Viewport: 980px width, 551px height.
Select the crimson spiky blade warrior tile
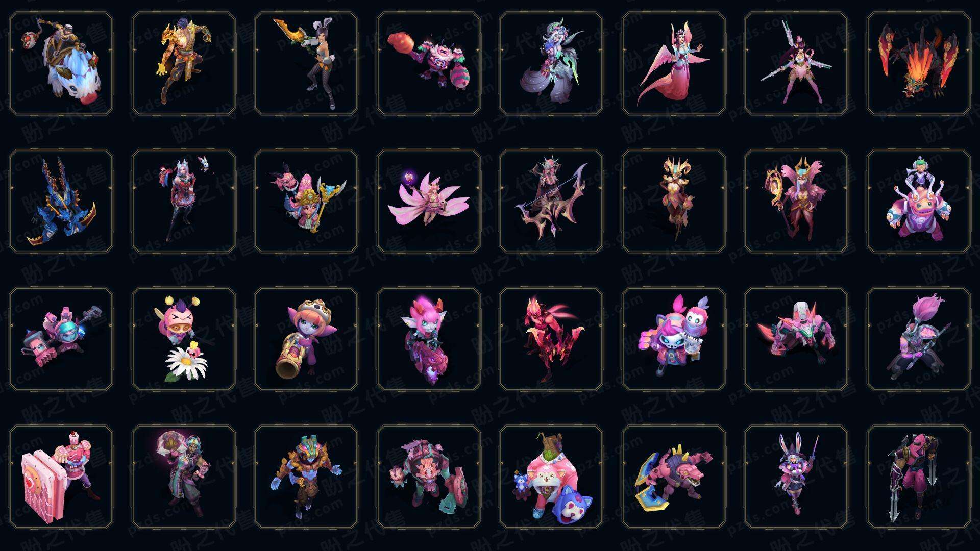pyautogui.click(x=551, y=339)
